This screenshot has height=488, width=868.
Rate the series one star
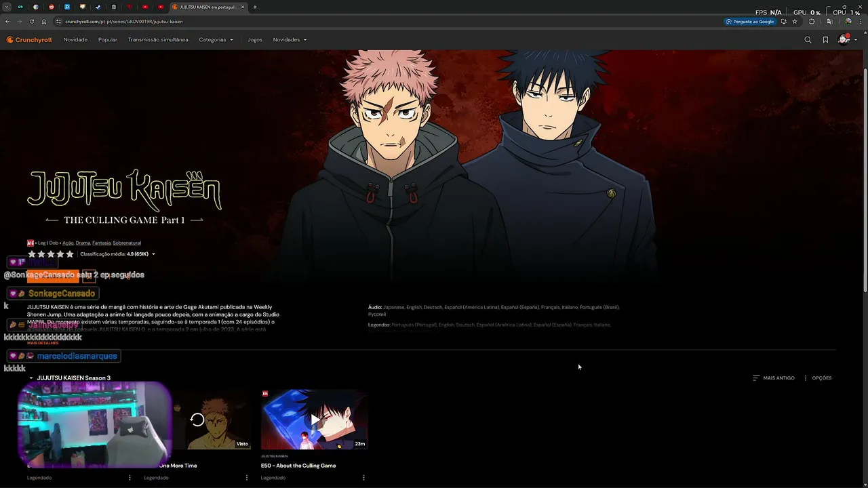click(31, 254)
